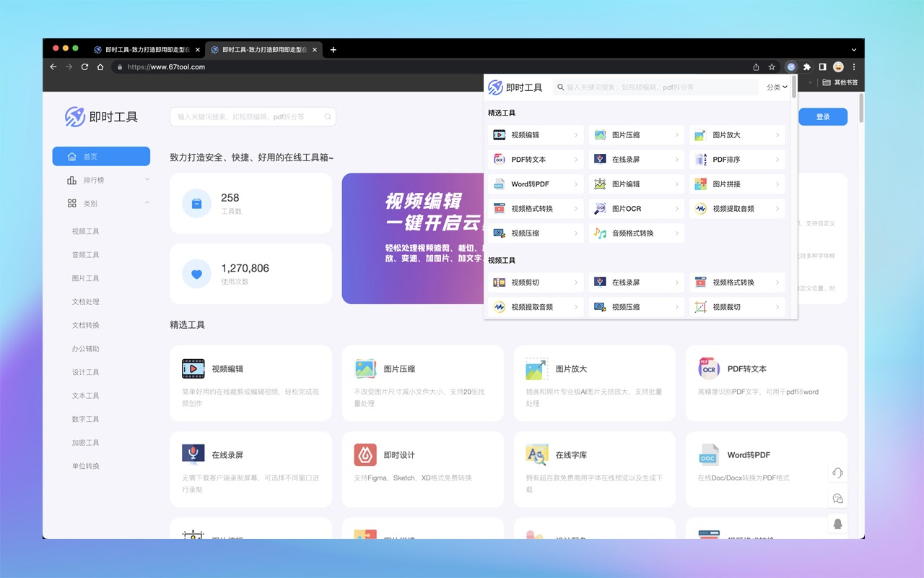Screen dimensions: 924x578
Task: Click the 图片压缩 card icon on the page
Action: tap(365, 368)
